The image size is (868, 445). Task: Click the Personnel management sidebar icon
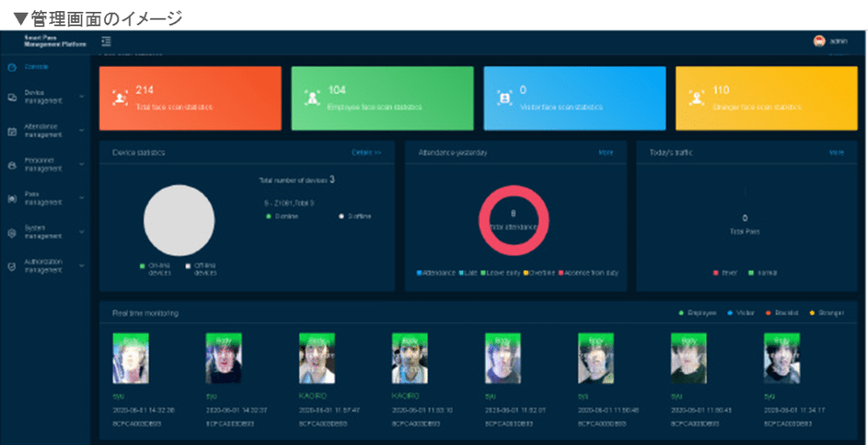[12, 165]
